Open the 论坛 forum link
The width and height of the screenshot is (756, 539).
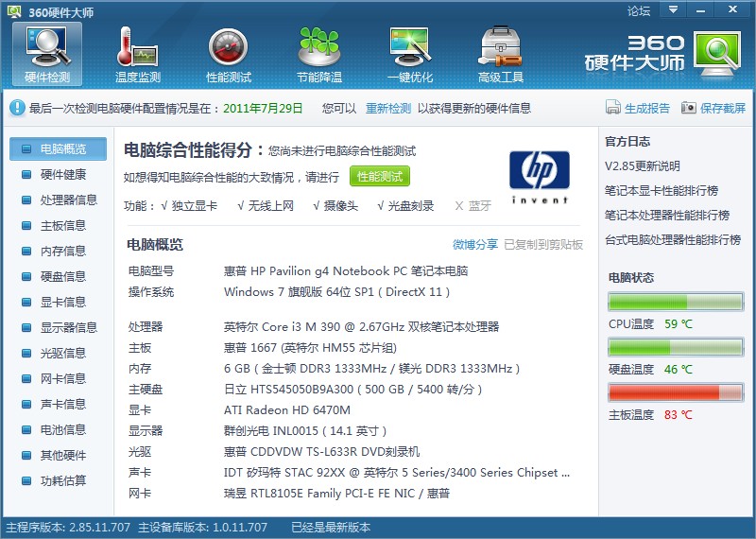point(639,10)
